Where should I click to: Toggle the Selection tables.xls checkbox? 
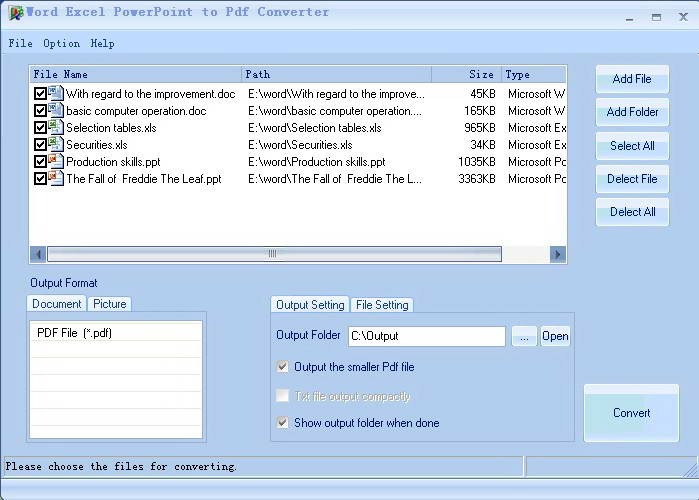click(40, 127)
